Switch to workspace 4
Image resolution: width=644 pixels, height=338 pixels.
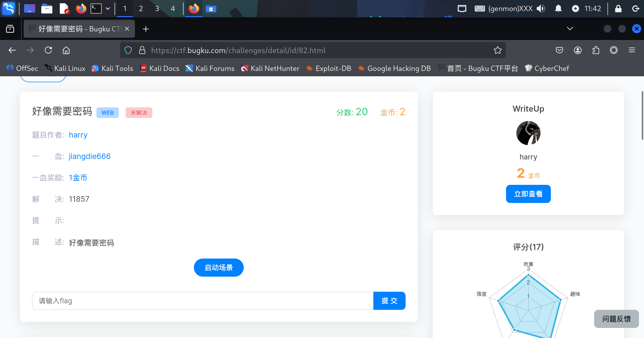(x=173, y=9)
